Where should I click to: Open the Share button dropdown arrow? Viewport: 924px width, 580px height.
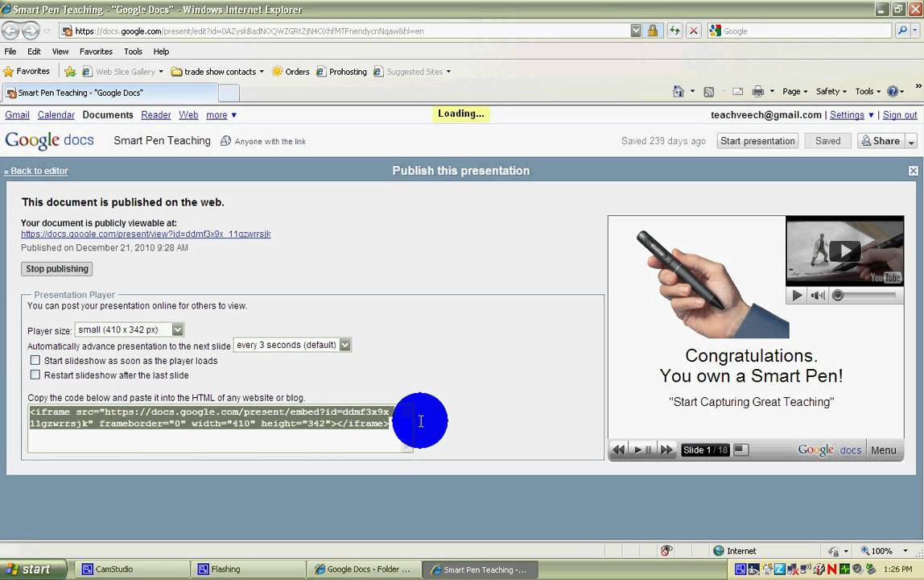(x=911, y=141)
